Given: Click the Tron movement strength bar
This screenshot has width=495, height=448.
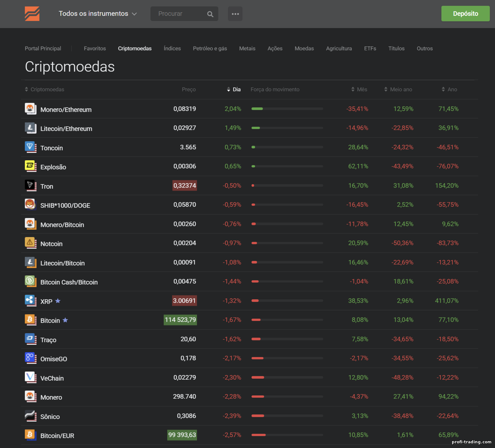Looking at the screenshot, I should 287,185.
